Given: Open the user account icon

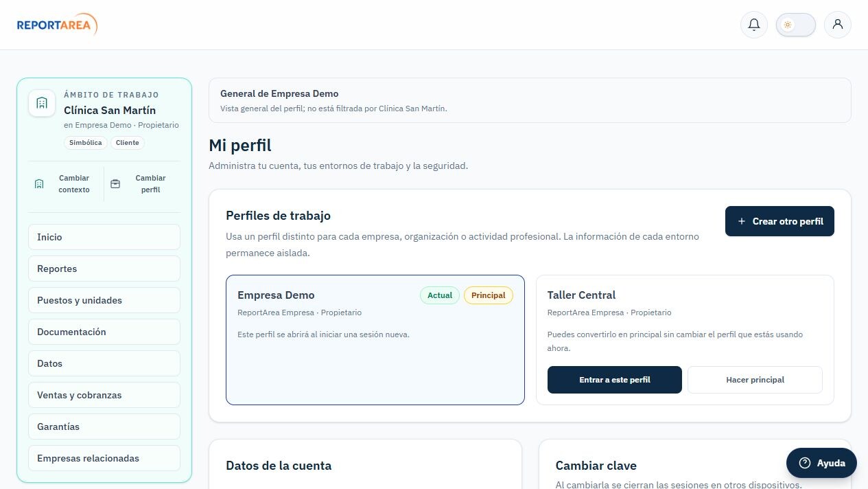Looking at the screenshot, I should pyautogui.click(x=838, y=25).
